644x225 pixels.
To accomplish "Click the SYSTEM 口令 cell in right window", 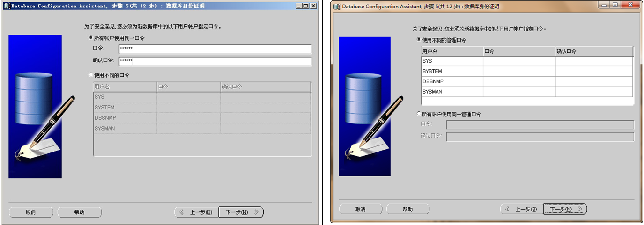I will (x=519, y=72).
